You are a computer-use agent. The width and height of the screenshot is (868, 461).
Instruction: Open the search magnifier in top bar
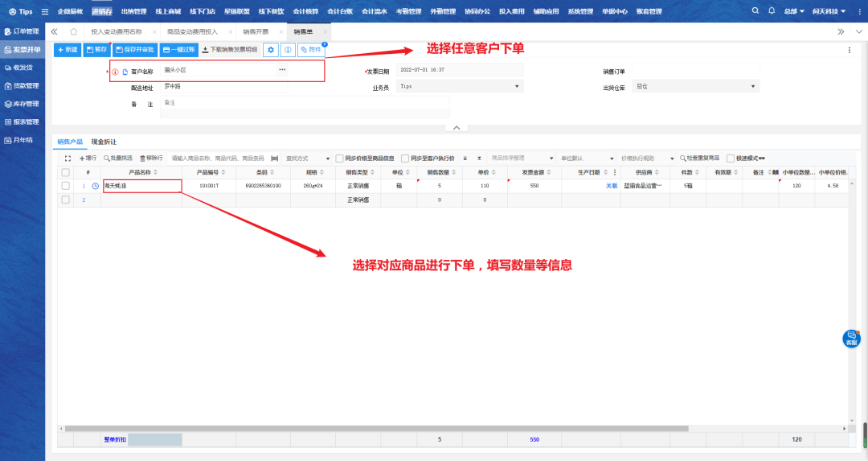pyautogui.click(x=755, y=11)
